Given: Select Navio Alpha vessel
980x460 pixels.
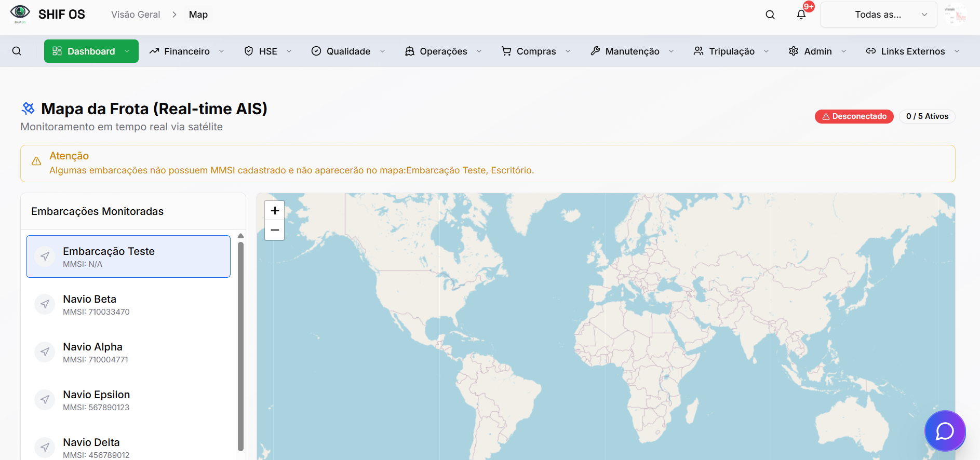Looking at the screenshot, I should click(x=128, y=352).
